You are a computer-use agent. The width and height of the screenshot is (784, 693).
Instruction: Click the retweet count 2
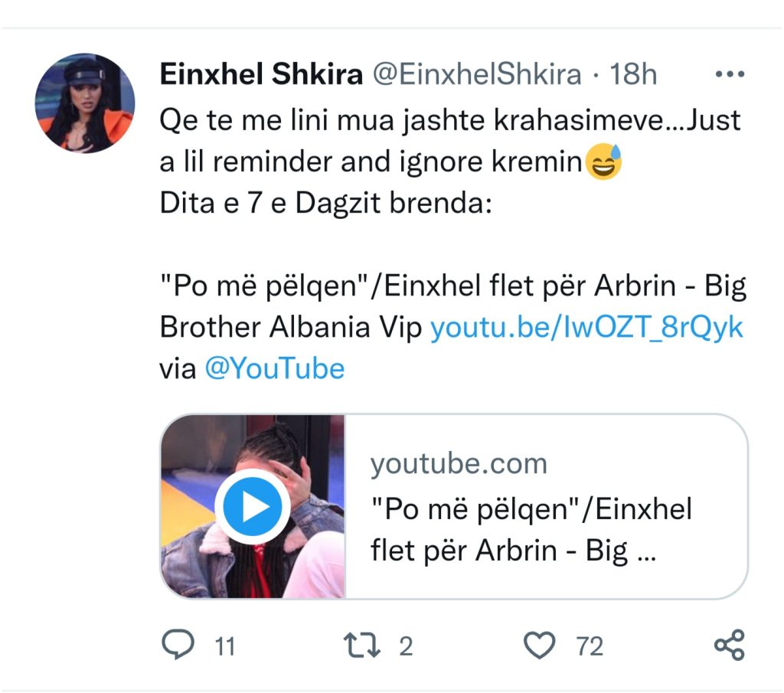click(406, 646)
